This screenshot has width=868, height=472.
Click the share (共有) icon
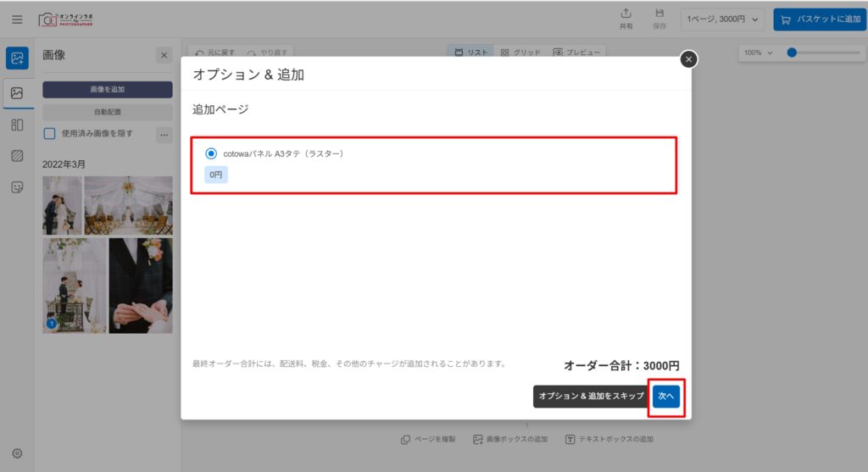[626, 19]
